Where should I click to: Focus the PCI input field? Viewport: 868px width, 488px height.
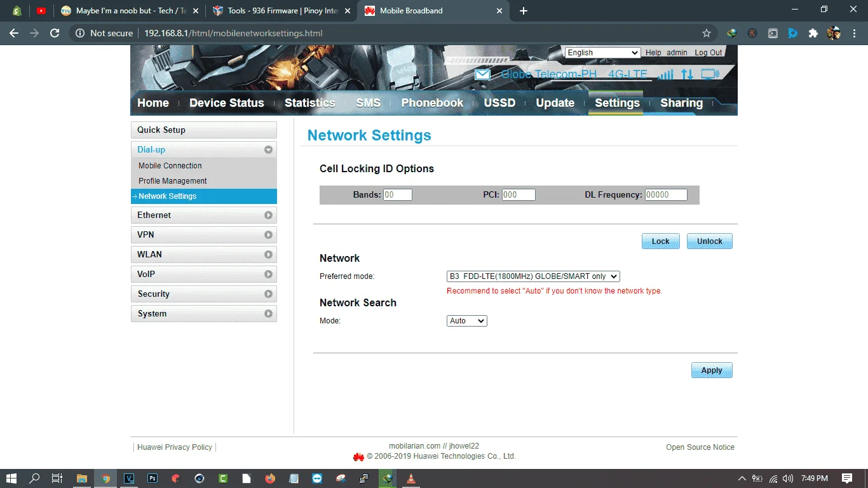[x=519, y=195]
